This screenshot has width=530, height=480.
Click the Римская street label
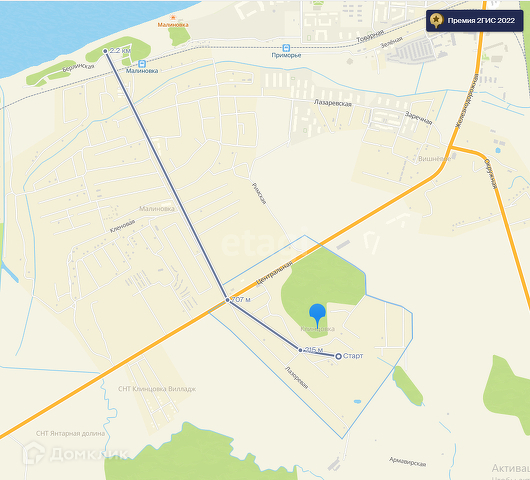tap(259, 194)
